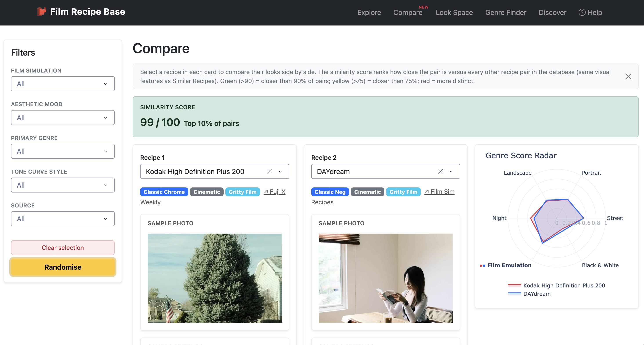The image size is (644, 345).
Task: Click the Recipe 1 select field text
Action: tap(195, 172)
